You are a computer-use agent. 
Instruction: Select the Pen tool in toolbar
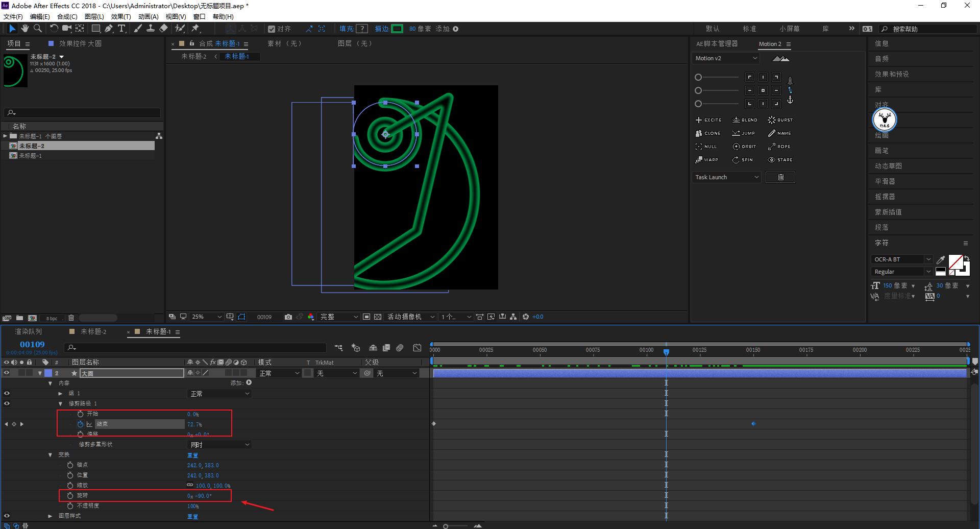[x=109, y=29]
